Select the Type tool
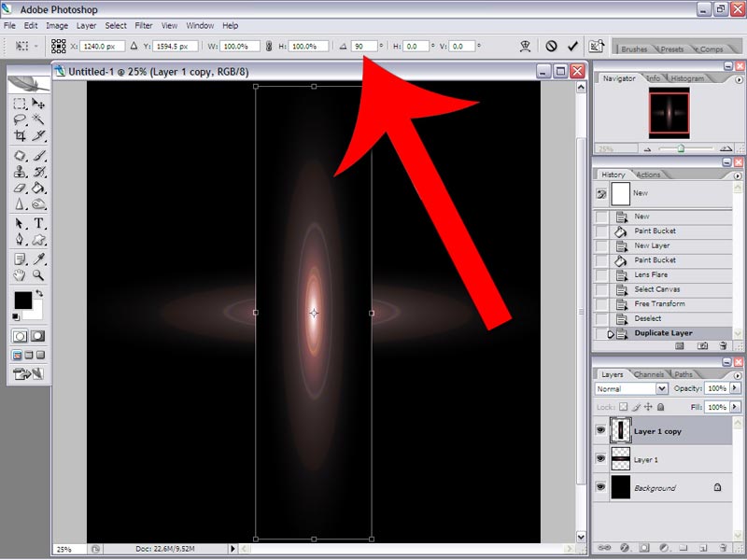Image resolution: width=747 pixels, height=560 pixels. pos(38,223)
